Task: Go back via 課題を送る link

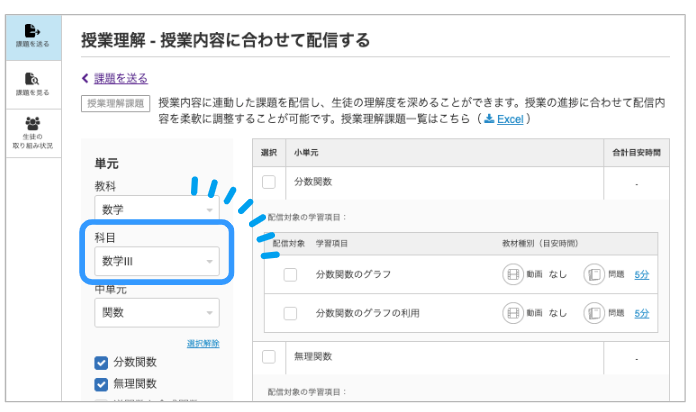Action: pyautogui.click(x=121, y=79)
